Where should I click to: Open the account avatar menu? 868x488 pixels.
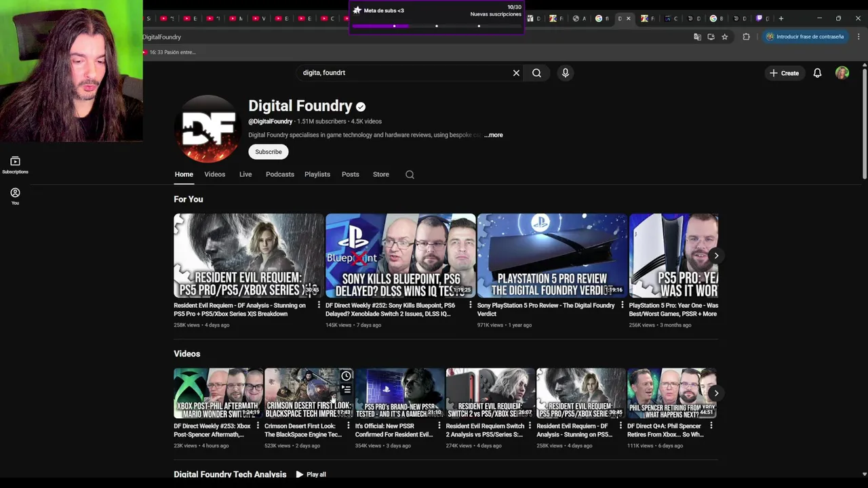click(842, 73)
